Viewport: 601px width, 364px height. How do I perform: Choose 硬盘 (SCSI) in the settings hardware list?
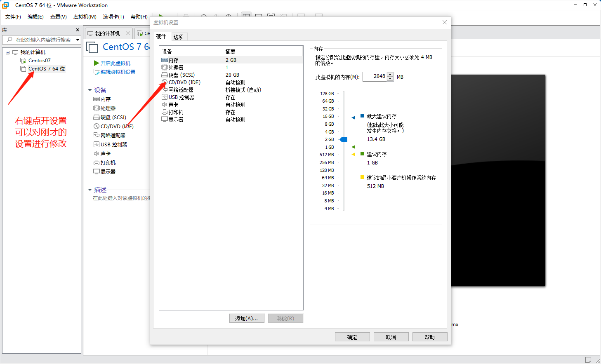pyautogui.click(x=231, y=75)
